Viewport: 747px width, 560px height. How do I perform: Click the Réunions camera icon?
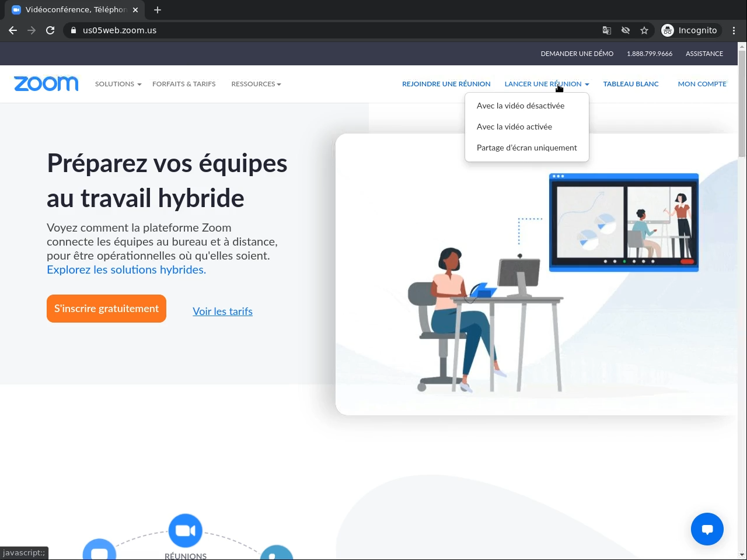[x=186, y=531]
